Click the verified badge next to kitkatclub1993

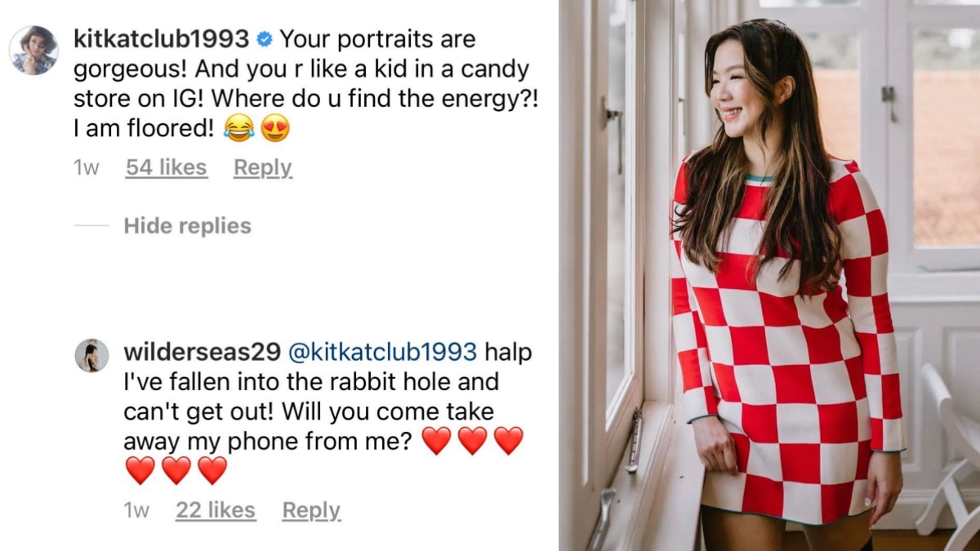point(263,38)
